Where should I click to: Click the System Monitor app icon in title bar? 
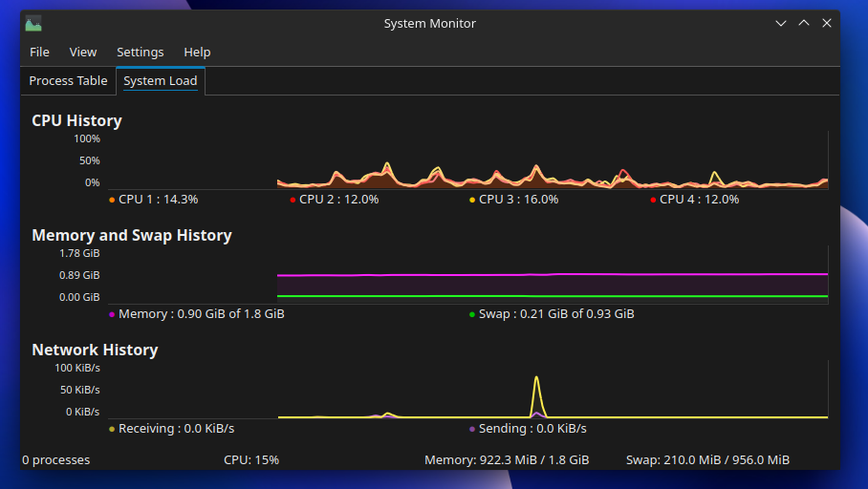click(33, 24)
